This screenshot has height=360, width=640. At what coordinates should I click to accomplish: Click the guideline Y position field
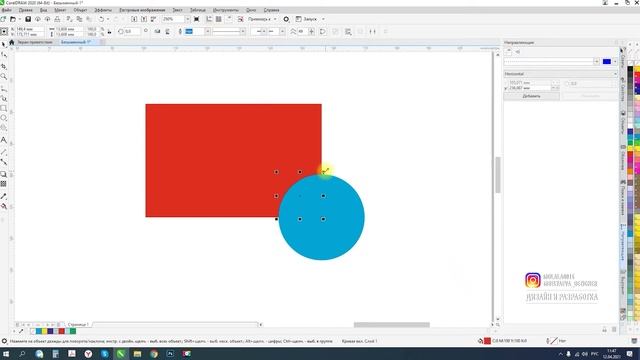click(530, 88)
